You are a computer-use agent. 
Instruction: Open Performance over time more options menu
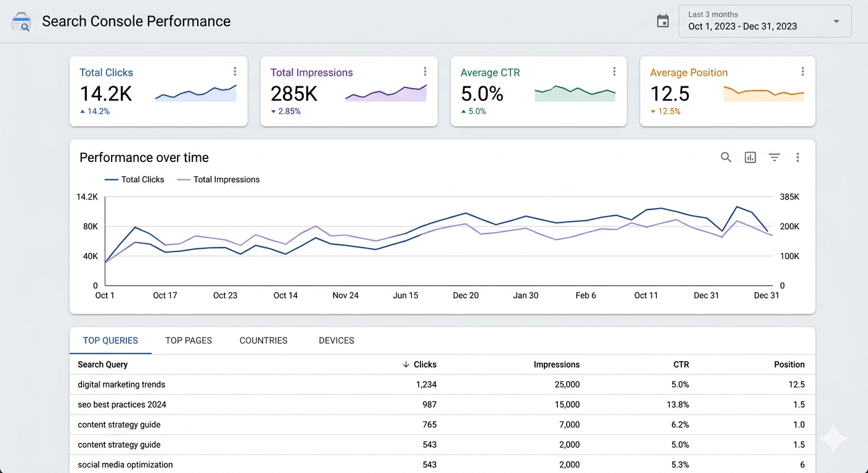pos(798,158)
